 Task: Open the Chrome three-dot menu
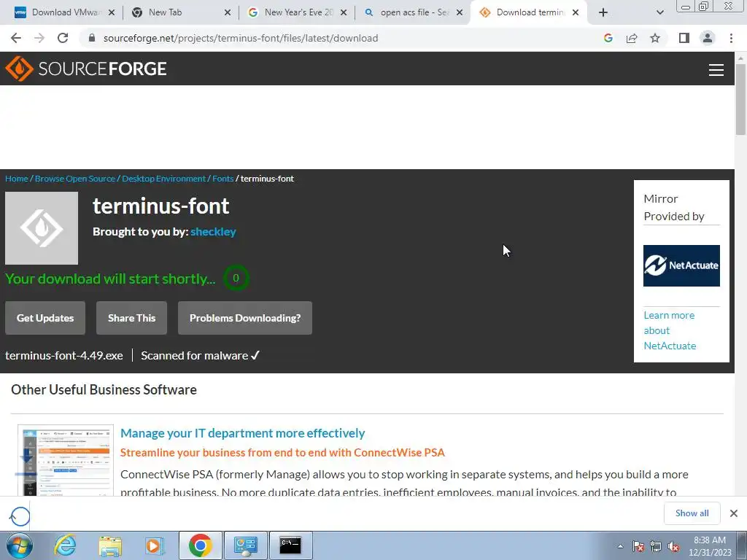[x=731, y=38]
